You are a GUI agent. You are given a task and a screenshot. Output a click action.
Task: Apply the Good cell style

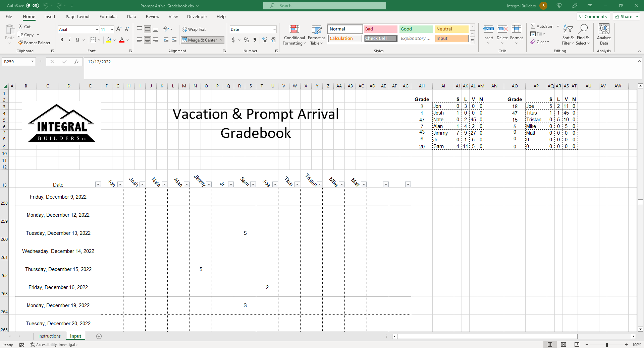click(416, 29)
